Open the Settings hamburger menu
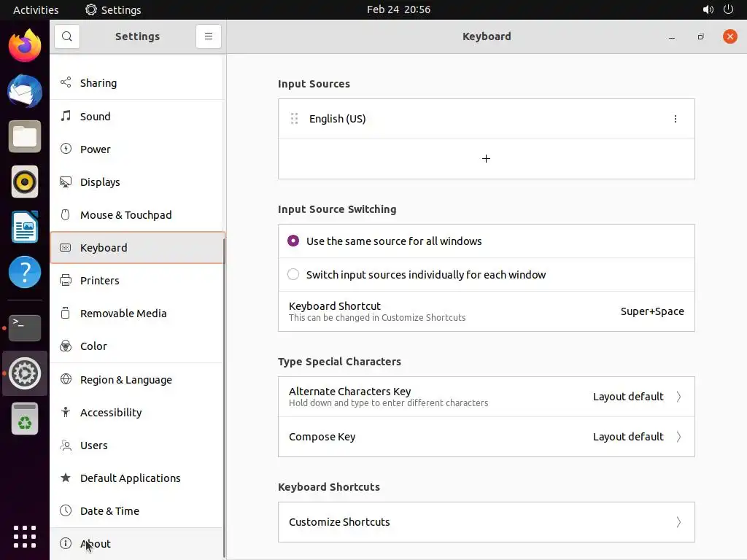 208,36
